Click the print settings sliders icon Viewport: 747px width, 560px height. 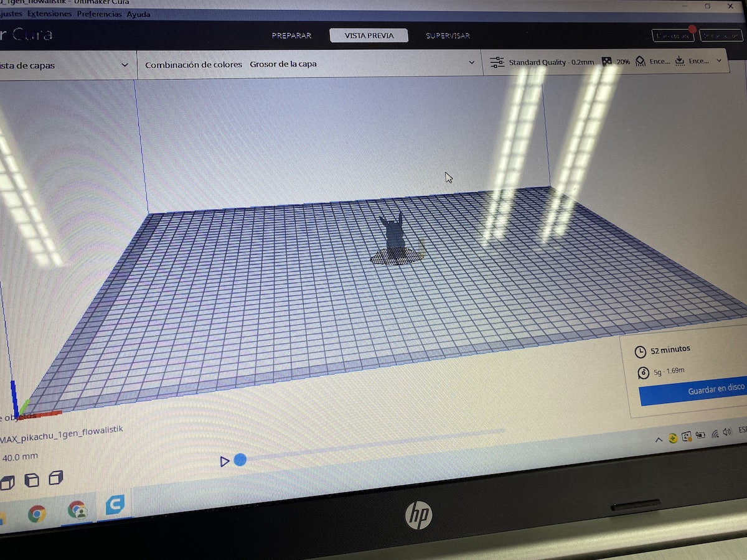click(497, 62)
